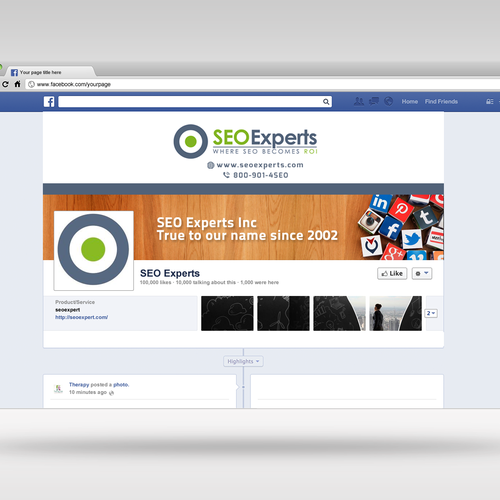Open the friend requests icon
Screen dimensions: 500x500
(x=359, y=101)
